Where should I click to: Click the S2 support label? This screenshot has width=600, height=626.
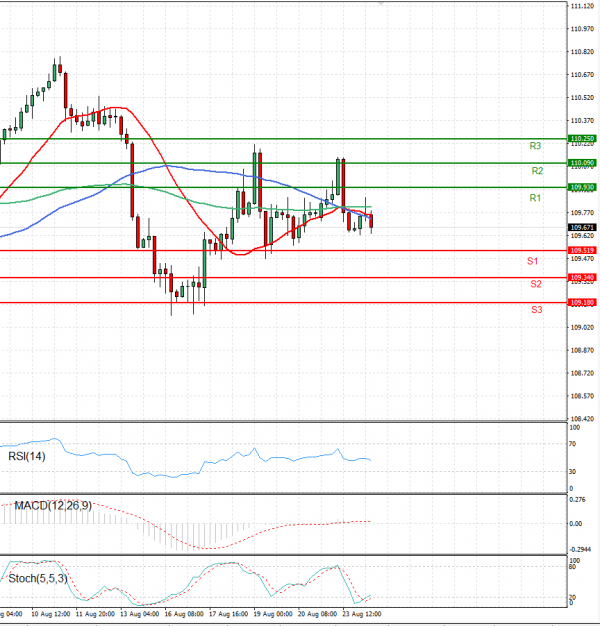[x=536, y=284]
